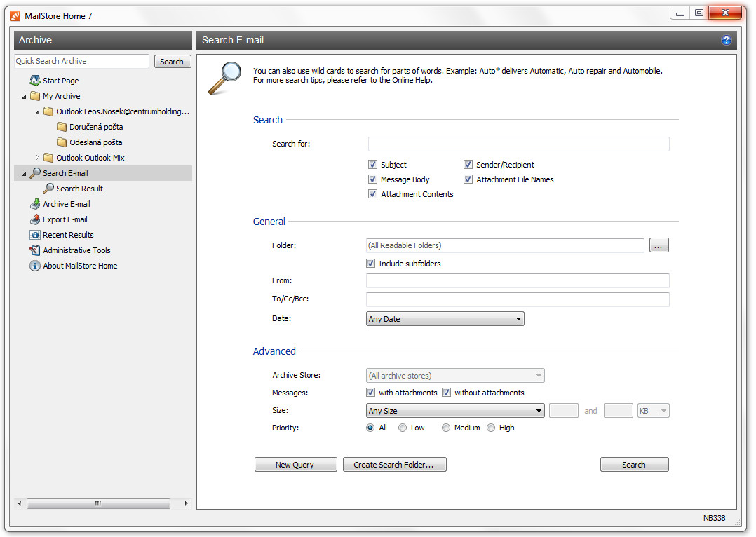Click the My Archive folder icon
Screen dimensions: 756x537
pyautogui.click(x=35, y=96)
